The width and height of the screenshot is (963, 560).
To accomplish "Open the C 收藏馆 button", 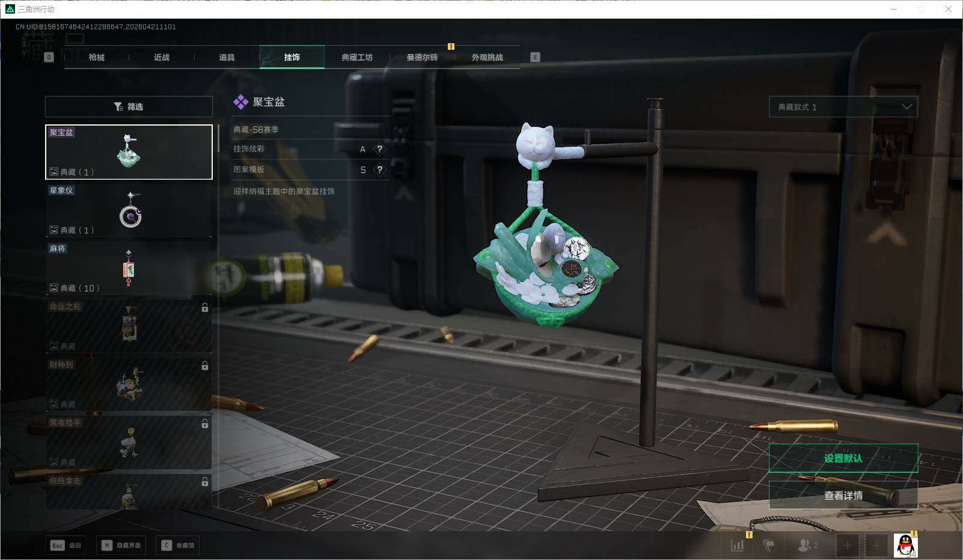I will 178,545.
